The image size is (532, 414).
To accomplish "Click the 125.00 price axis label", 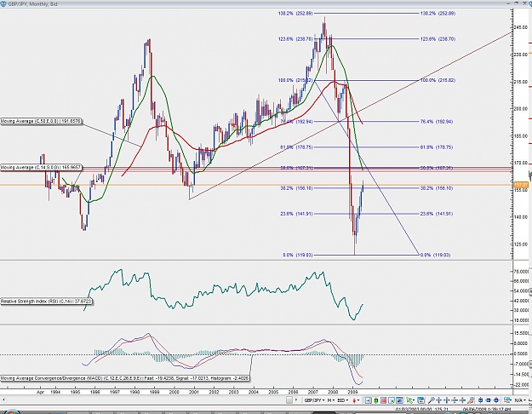I will coord(522,244).
